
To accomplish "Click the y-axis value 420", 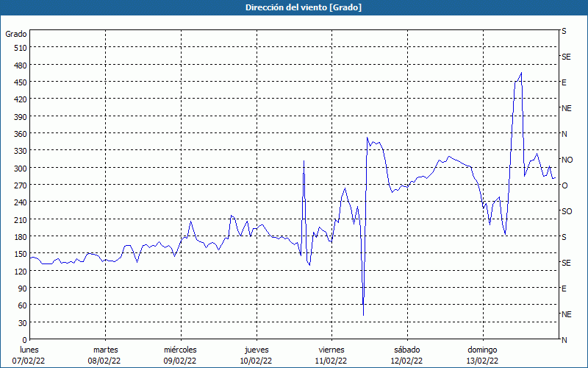I will 21,99.
